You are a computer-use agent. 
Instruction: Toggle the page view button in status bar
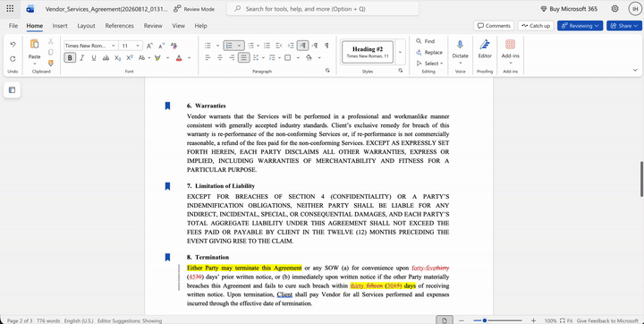coord(445,320)
